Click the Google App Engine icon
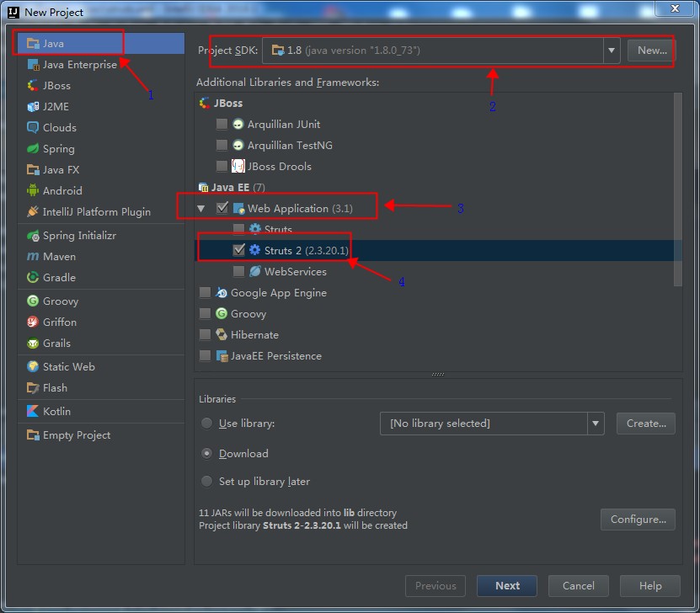The width and height of the screenshot is (700, 613). coord(222,292)
